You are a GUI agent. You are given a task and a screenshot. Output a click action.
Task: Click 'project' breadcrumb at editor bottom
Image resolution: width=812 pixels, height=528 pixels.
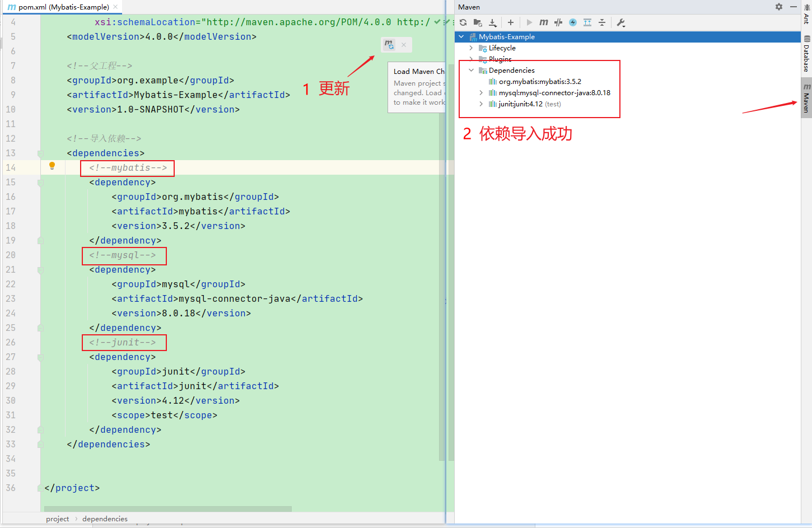pos(58,519)
